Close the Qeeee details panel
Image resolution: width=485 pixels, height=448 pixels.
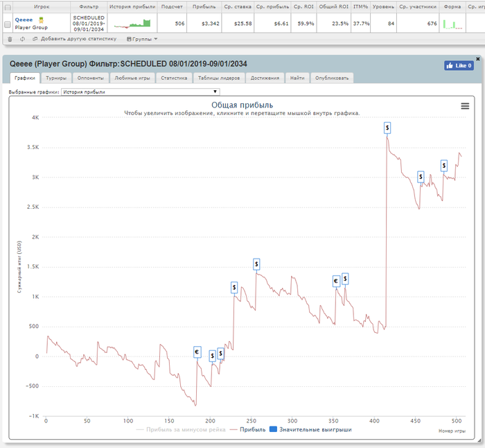click(x=478, y=59)
